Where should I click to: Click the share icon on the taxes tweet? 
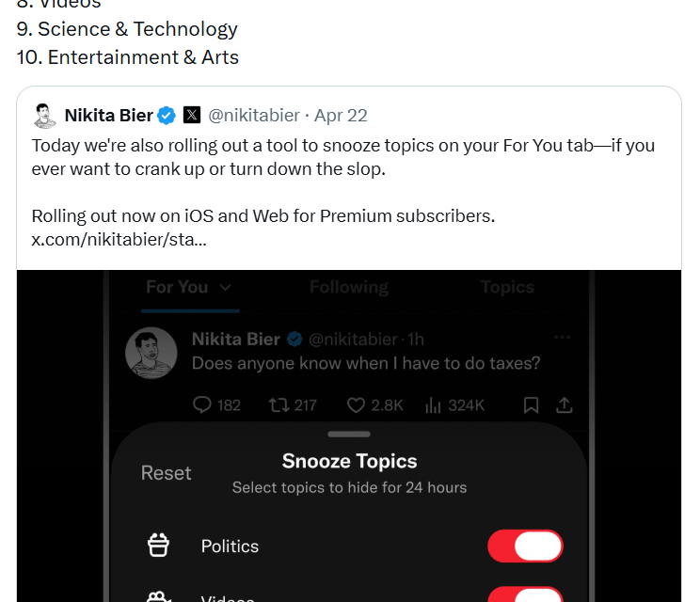click(565, 405)
